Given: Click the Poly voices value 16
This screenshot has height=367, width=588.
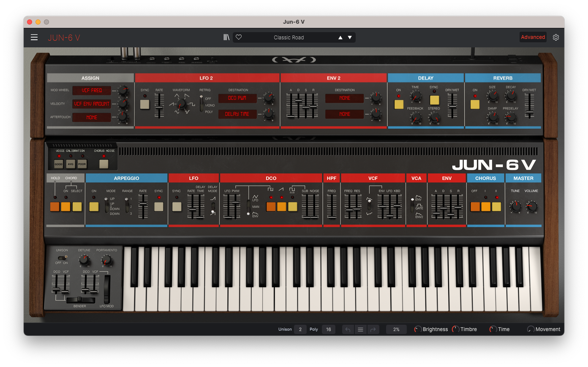Looking at the screenshot, I should click(328, 329).
